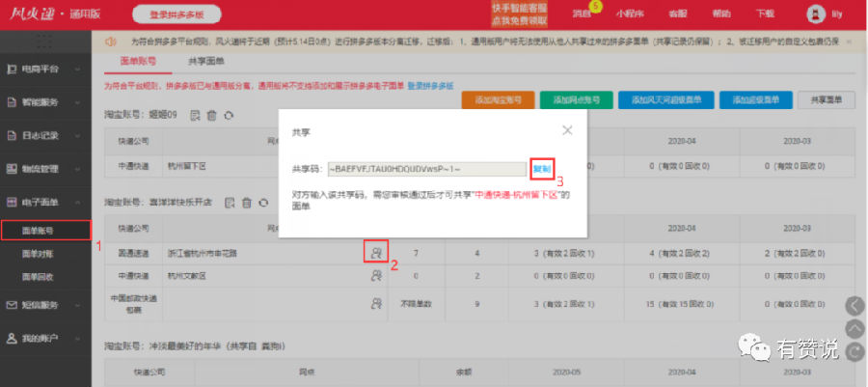Click the 我的账户 person icon

click(x=12, y=338)
